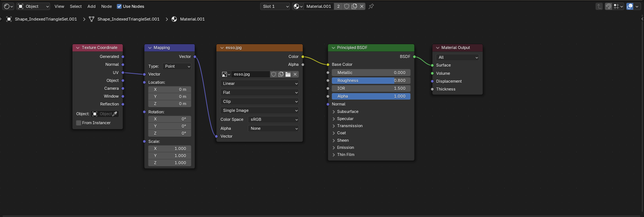Screen dimensions: 644x217
Task: Open the Select menu
Action: tap(76, 6)
